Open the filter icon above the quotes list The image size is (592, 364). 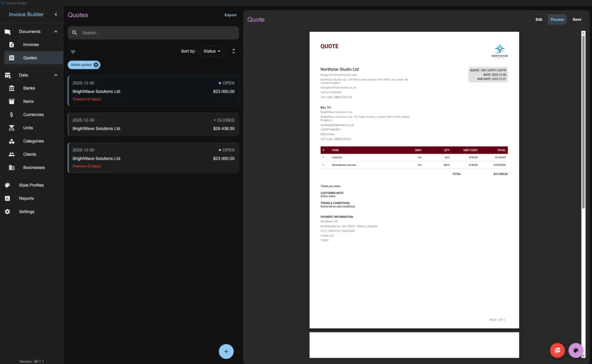(73, 51)
